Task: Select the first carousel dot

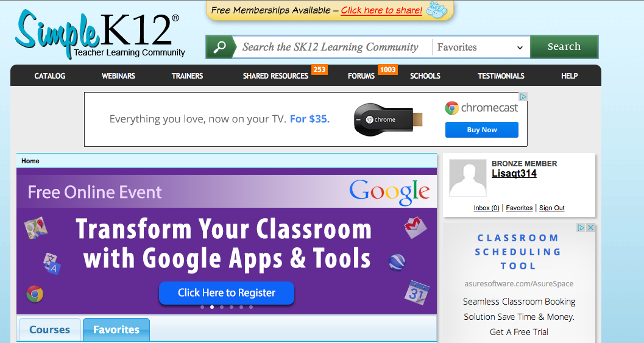Action: (x=202, y=307)
